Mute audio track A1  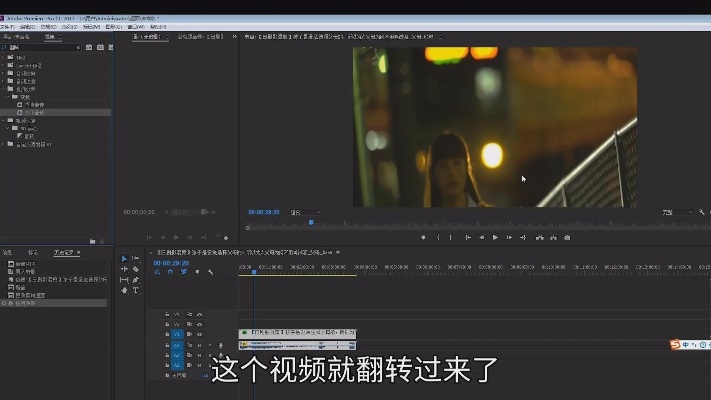[200, 346]
